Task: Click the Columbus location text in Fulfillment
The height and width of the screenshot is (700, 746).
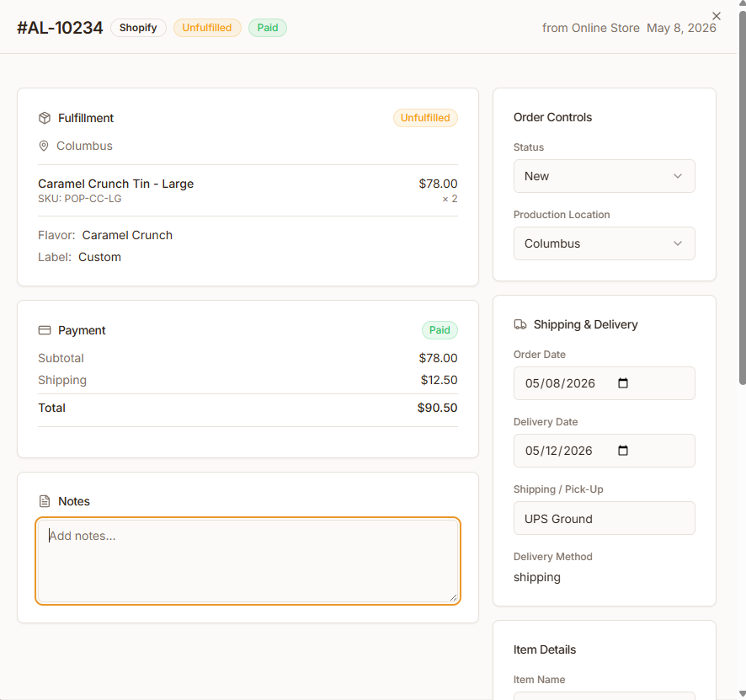Action: [84, 146]
